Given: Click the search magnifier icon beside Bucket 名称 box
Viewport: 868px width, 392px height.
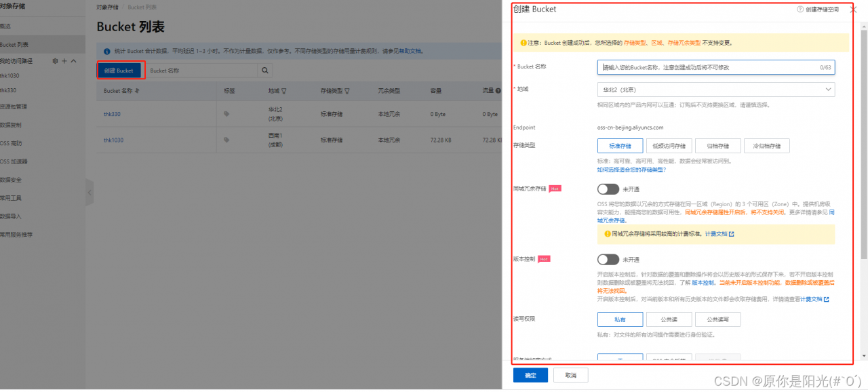Looking at the screenshot, I should point(264,71).
